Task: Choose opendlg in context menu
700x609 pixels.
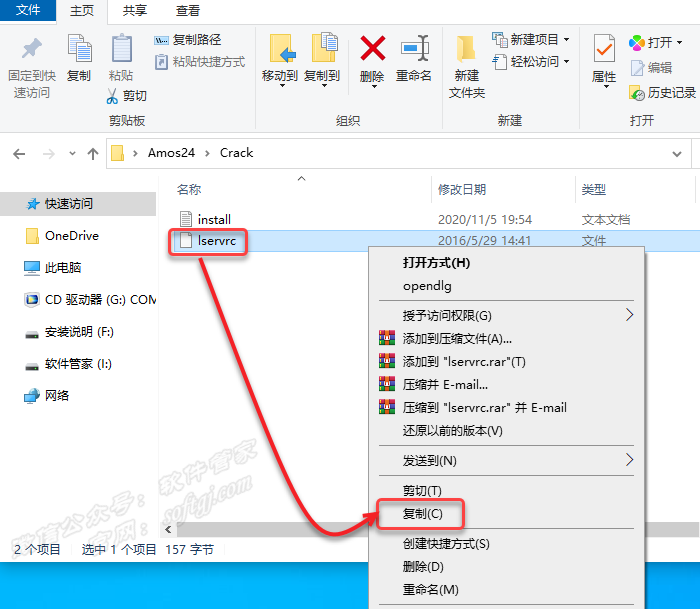Action: [507, 286]
